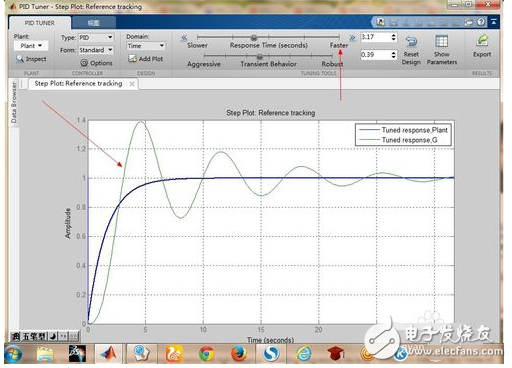Viewport: 512px width, 368px height.
Task: Select the Step Plot: Reference tracking tab
Action: click(78, 83)
